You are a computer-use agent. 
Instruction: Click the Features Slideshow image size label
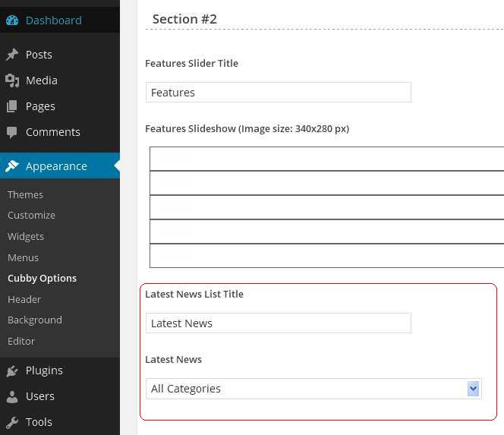pyautogui.click(x=247, y=128)
